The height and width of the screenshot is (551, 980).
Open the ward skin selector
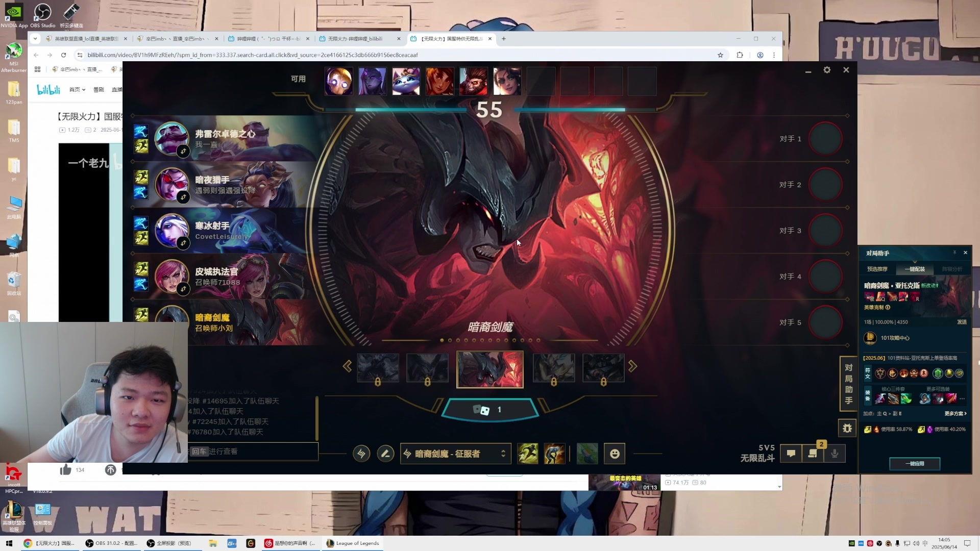587,454
